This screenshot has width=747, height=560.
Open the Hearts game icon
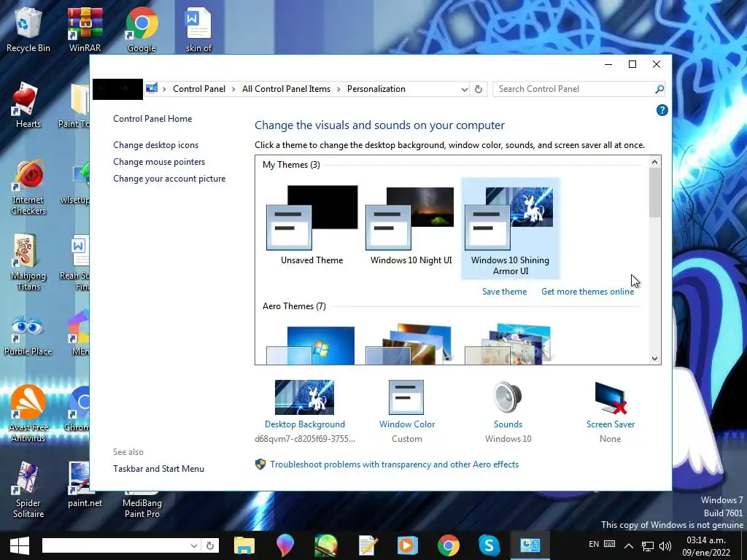pyautogui.click(x=28, y=106)
